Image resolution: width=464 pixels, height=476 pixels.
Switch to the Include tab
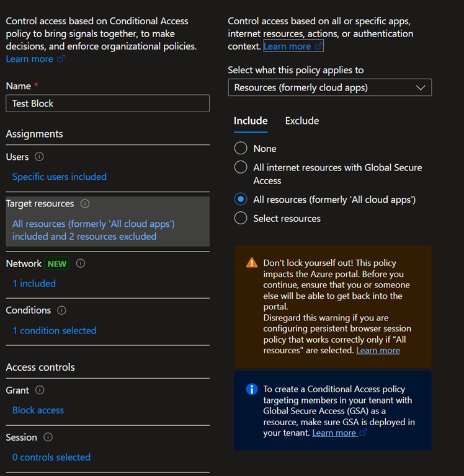point(251,121)
